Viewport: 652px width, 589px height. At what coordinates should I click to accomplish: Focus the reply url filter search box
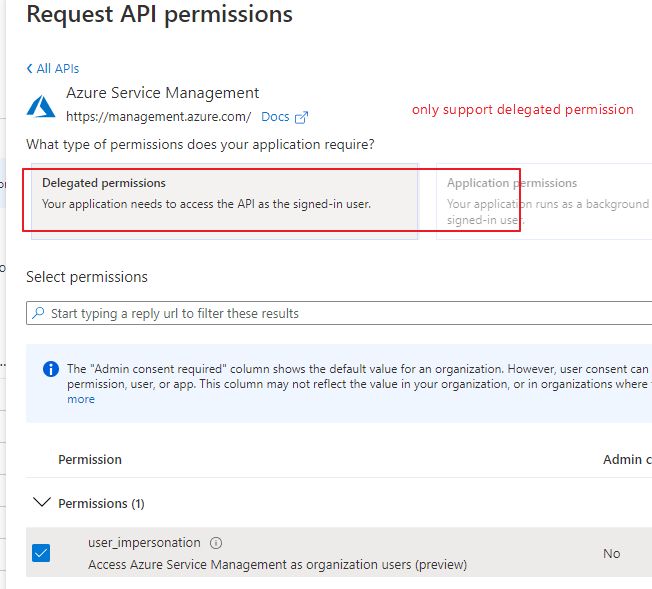click(339, 313)
